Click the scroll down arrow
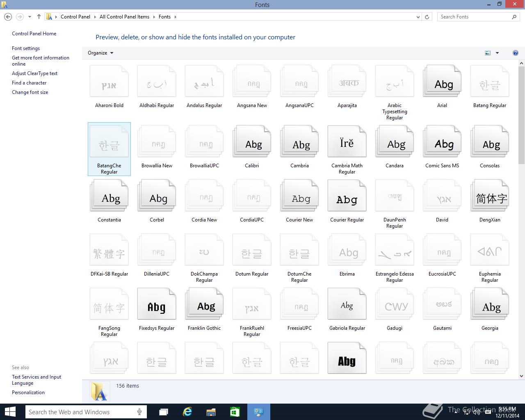This screenshot has width=525, height=420. [x=521, y=376]
